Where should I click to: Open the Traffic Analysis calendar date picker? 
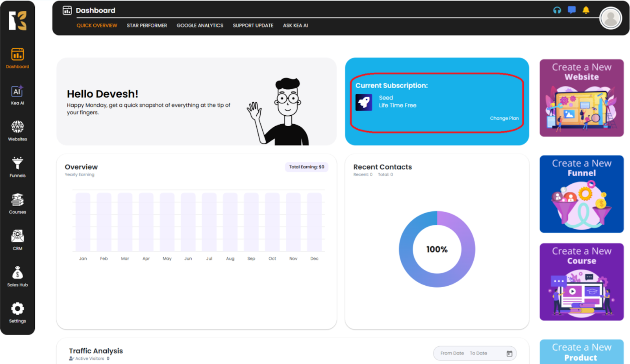[509, 353]
